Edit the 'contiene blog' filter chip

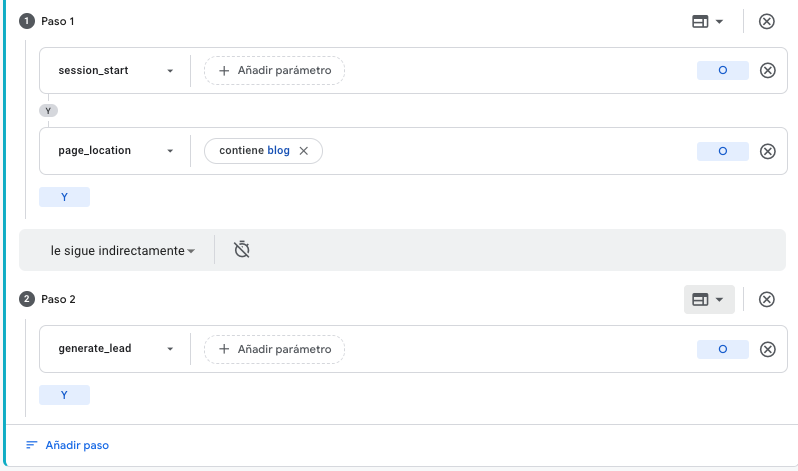click(254, 151)
